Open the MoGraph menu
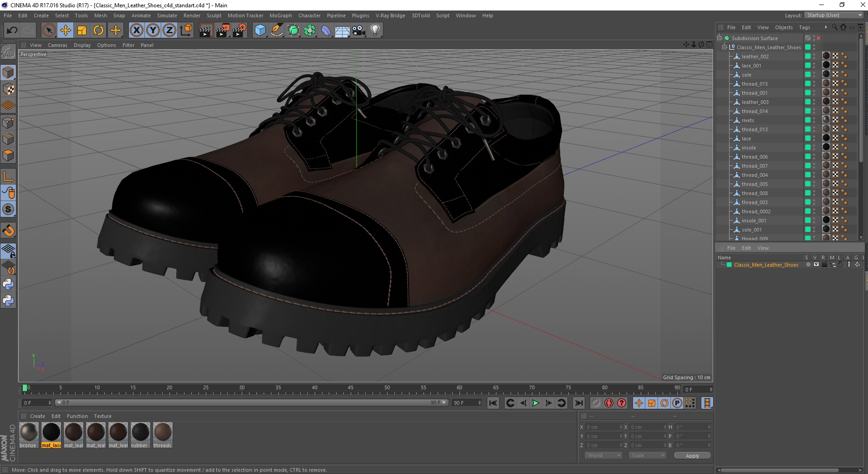This screenshot has height=474, width=868. (x=281, y=15)
